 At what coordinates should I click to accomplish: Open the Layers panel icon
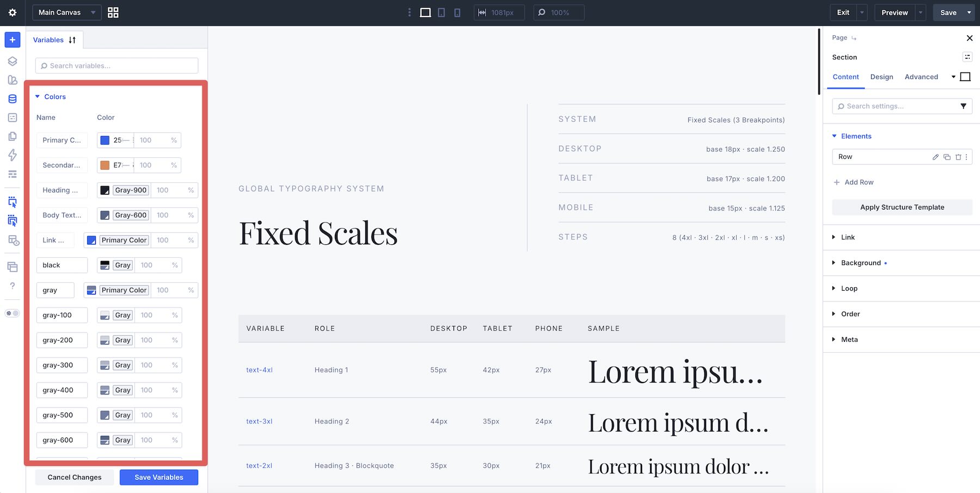[x=13, y=61]
